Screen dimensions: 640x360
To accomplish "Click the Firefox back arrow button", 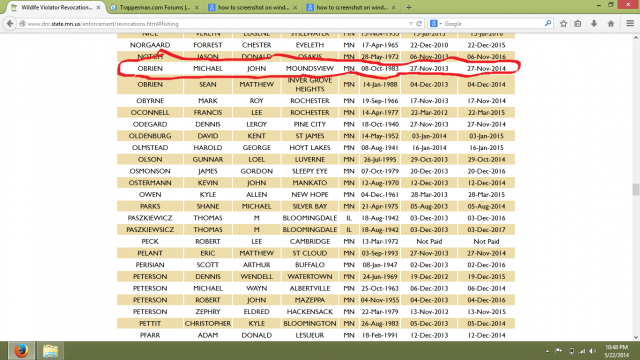I will click(10, 24).
